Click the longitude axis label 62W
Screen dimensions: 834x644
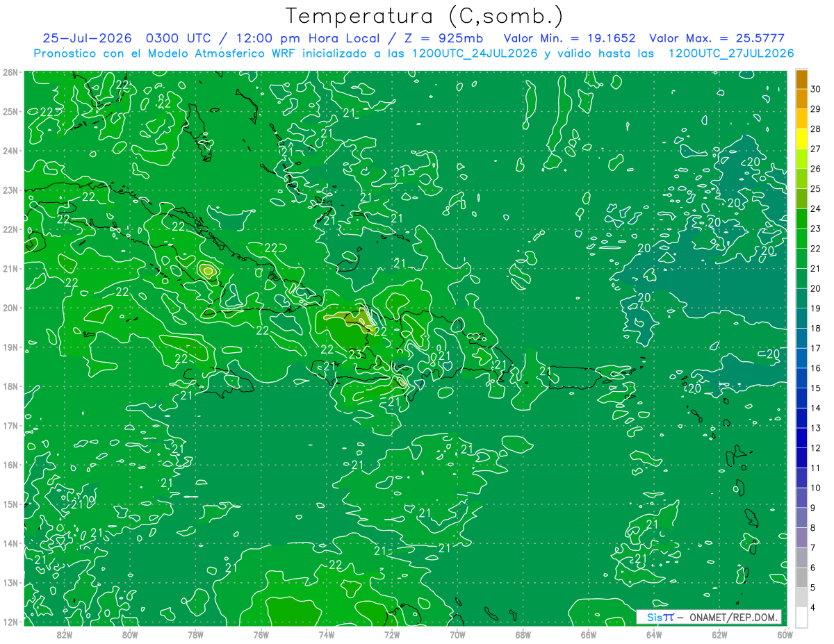[x=719, y=634]
